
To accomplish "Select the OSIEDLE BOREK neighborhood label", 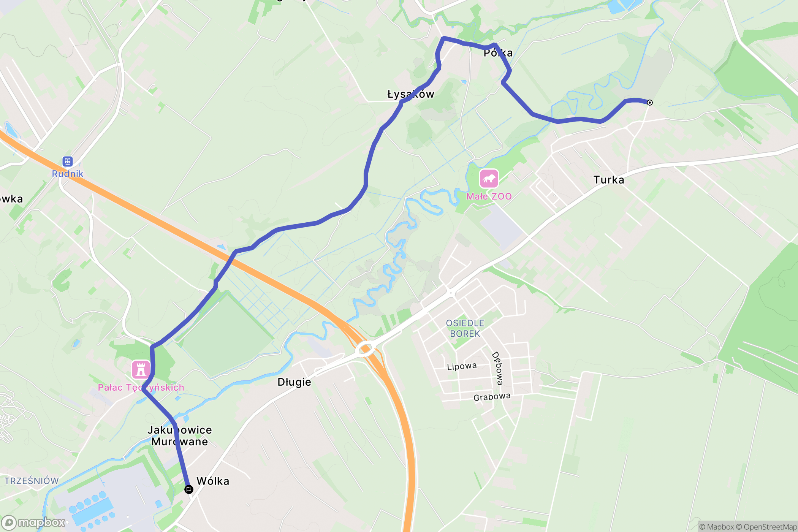I will tap(465, 328).
